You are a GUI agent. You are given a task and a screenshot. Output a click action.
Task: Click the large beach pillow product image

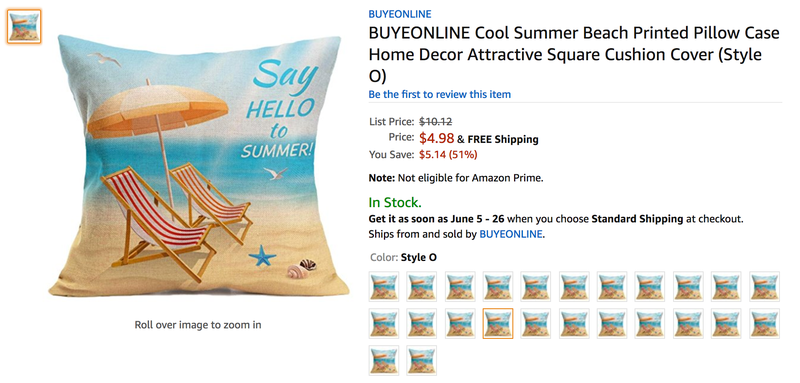198,166
